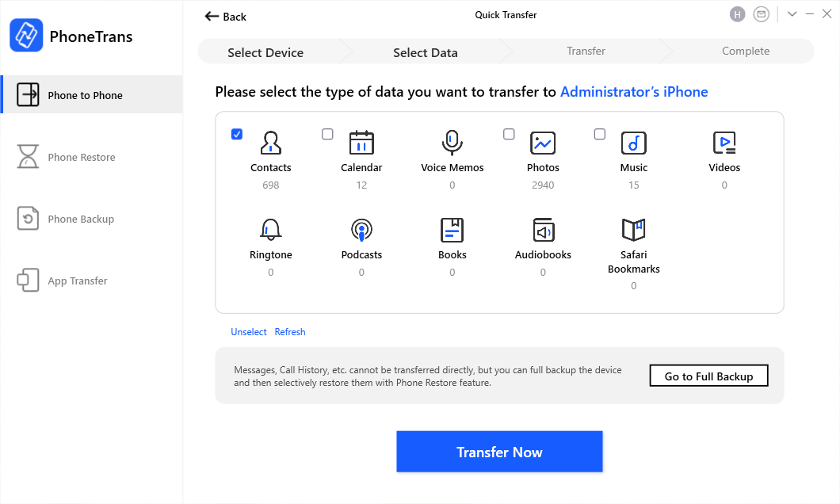Enable the Calendar checkbox

327,134
